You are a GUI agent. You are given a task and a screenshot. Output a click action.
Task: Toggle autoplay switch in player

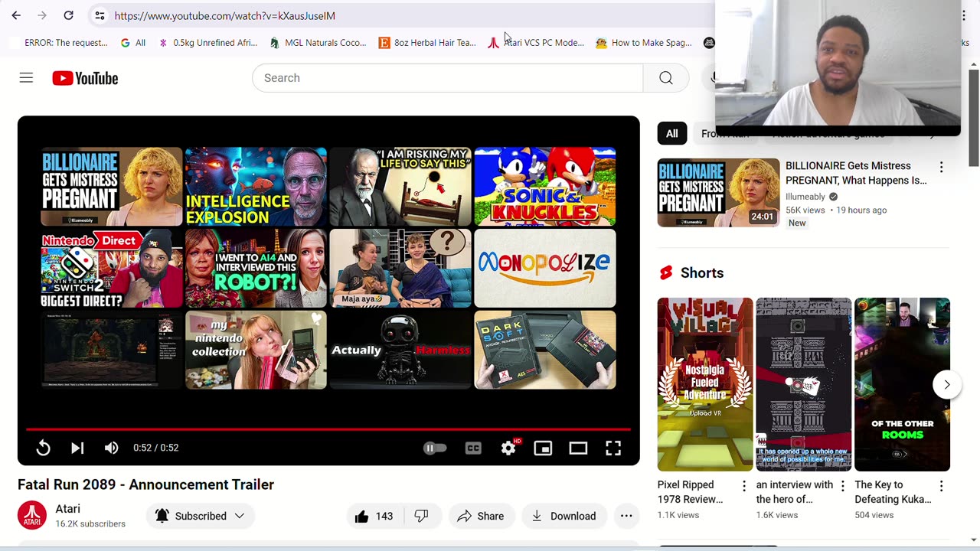click(435, 448)
